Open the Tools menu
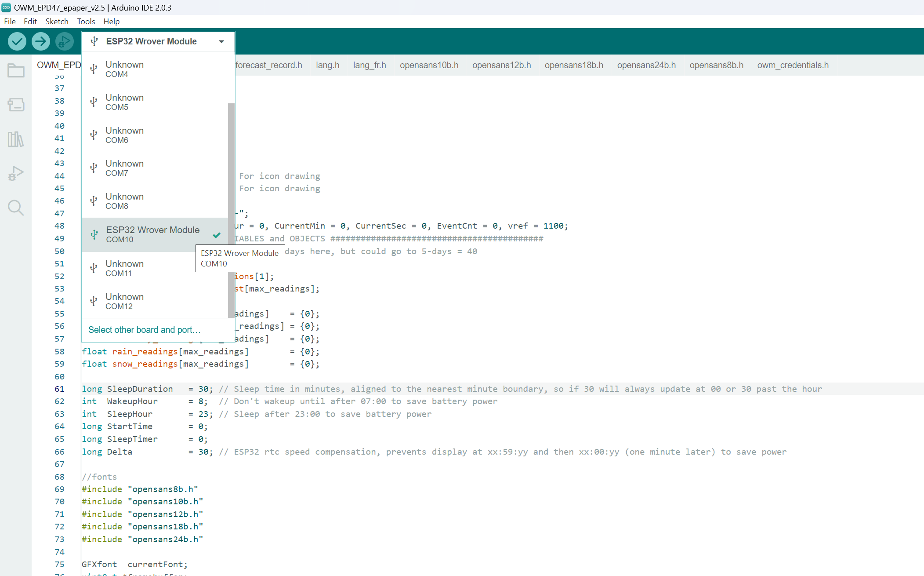Viewport: 924px width, 576px height. [86, 21]
